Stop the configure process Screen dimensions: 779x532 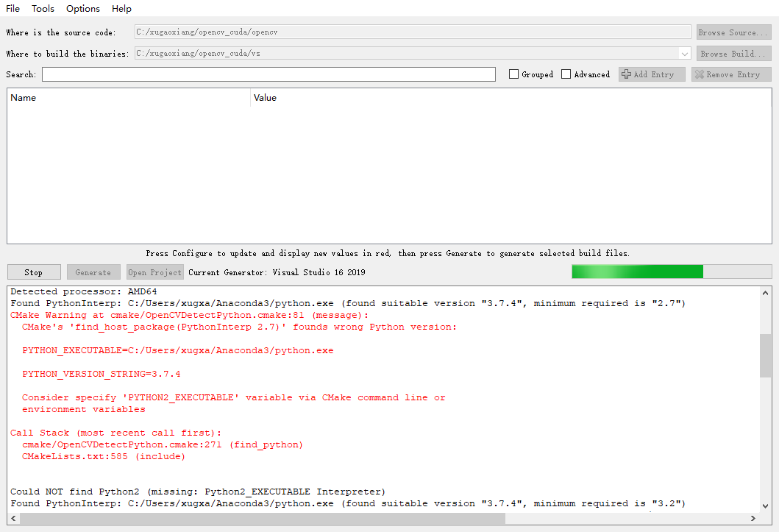pos(34,272)
